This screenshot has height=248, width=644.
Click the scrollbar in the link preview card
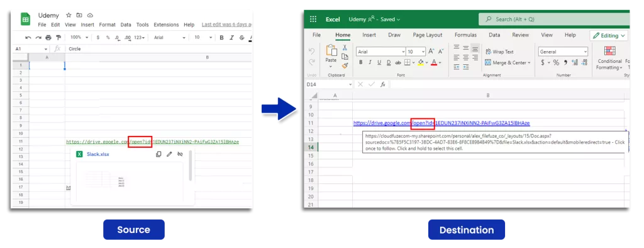coord(190,166)
